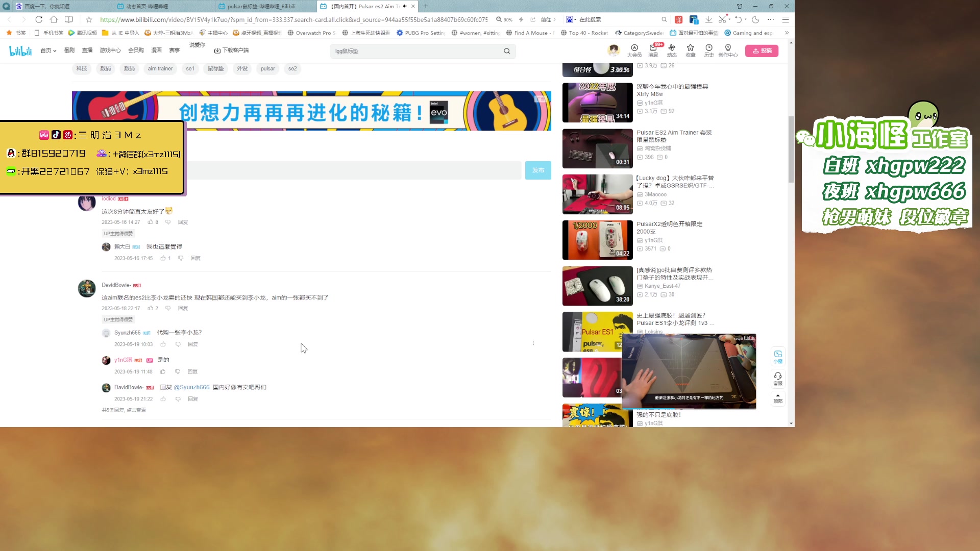Open a new browser tab plus button

coord(426,6)
